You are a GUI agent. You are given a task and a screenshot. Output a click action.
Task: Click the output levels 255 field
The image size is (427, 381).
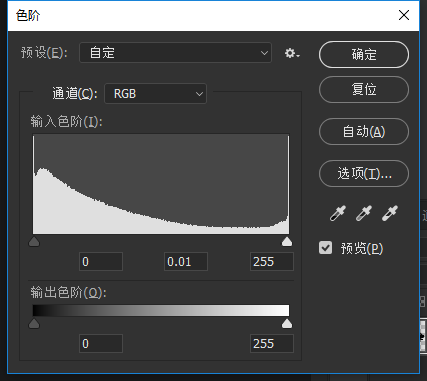pos(272,344)
